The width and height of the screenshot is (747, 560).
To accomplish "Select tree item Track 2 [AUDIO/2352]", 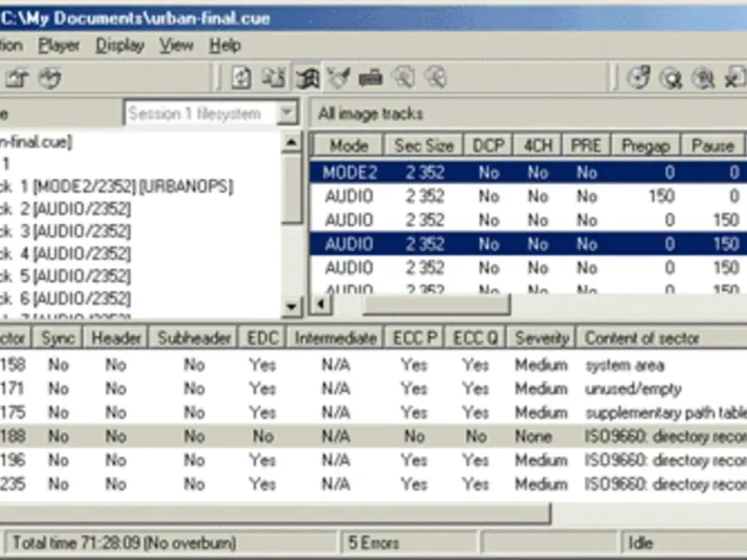I will click(x=65, y=208).
